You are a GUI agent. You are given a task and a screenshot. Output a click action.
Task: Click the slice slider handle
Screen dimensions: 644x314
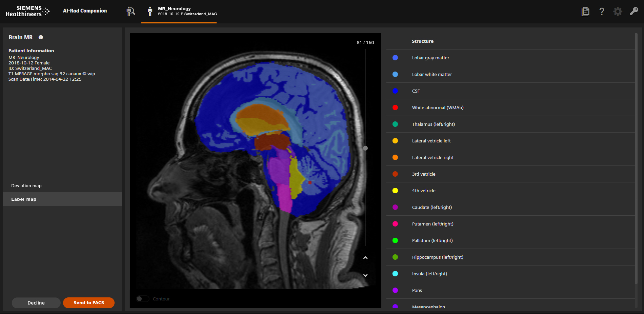pyautogui.click(x=365, y=148)
